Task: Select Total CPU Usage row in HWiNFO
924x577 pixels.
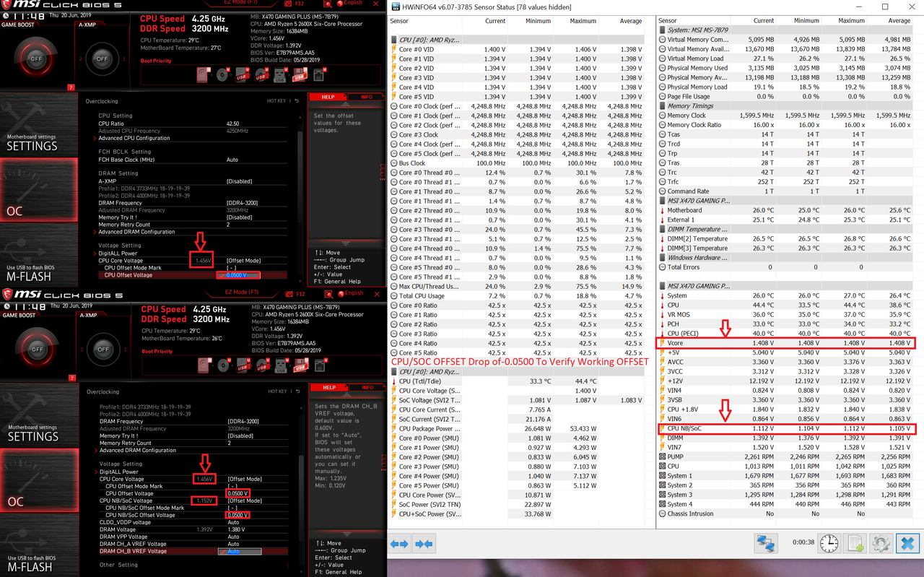Action: tap(517, 296)
